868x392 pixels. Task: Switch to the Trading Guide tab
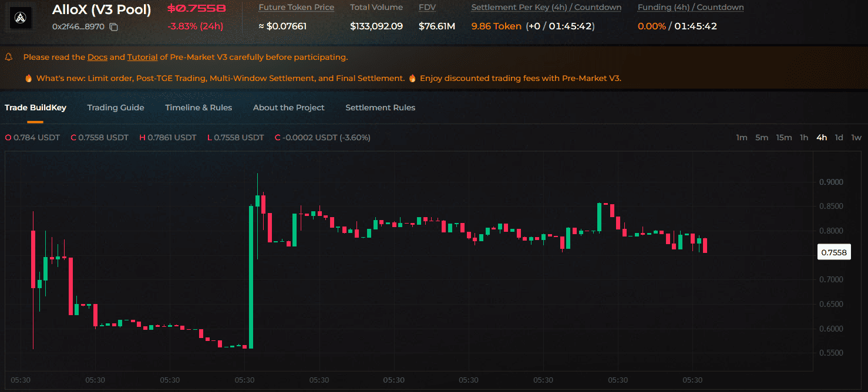point(116,107)
